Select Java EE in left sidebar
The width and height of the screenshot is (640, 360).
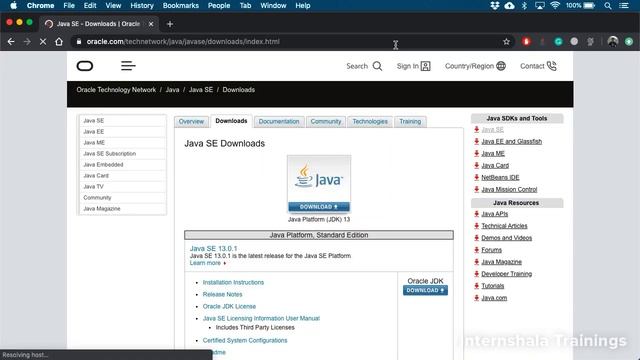coord(123,132)
